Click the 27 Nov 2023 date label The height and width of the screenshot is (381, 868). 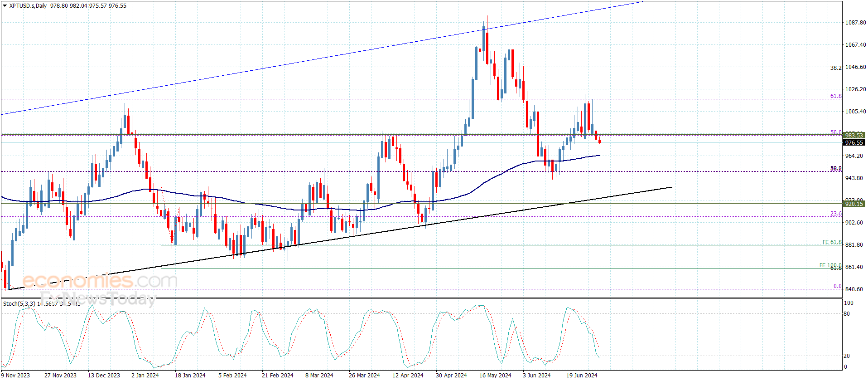pyautogui.click(x=60, y=375)
